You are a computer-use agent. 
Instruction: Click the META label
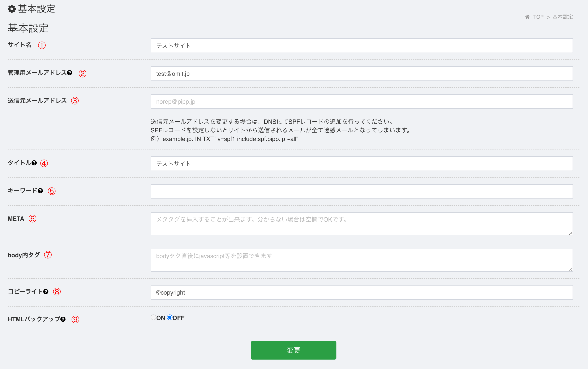point(16,219)
